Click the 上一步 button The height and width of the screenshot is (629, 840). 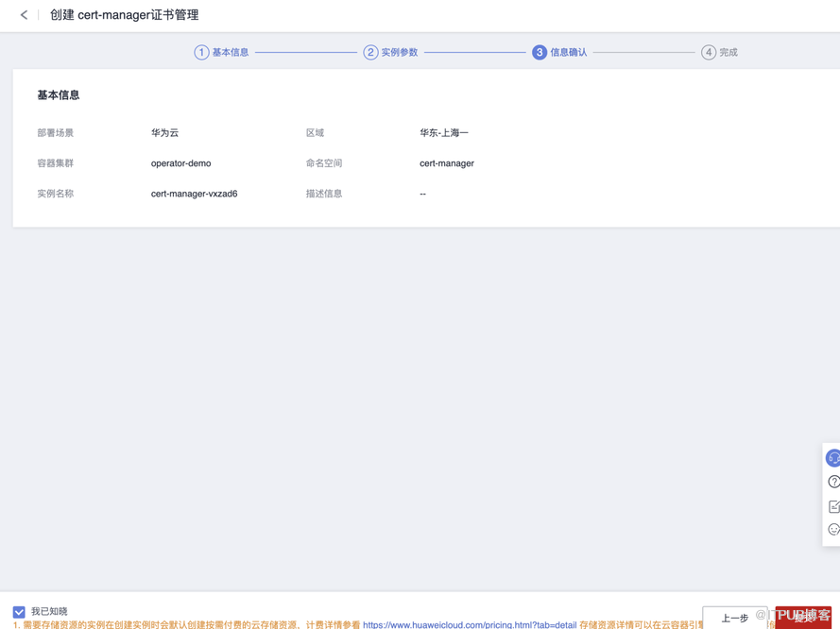[x=734, y=618]
